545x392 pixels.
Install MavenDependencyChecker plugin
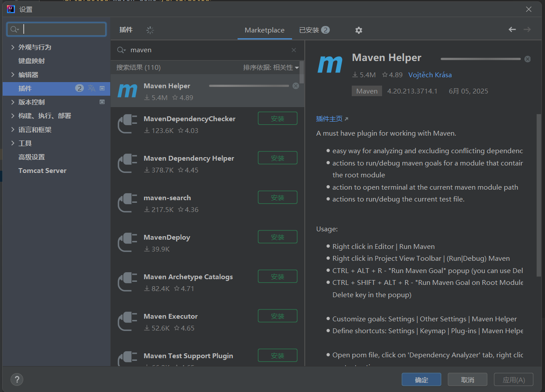tap(278, 119)
